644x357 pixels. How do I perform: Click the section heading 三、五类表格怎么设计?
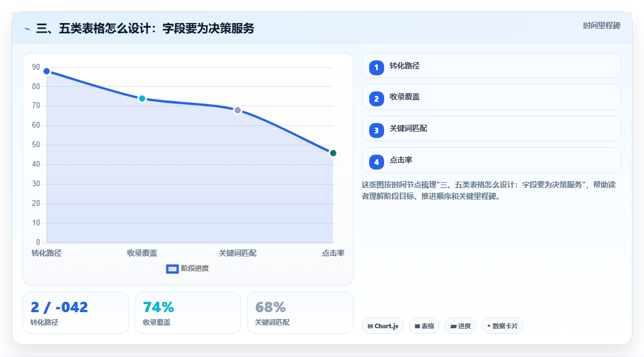(145, 29)
